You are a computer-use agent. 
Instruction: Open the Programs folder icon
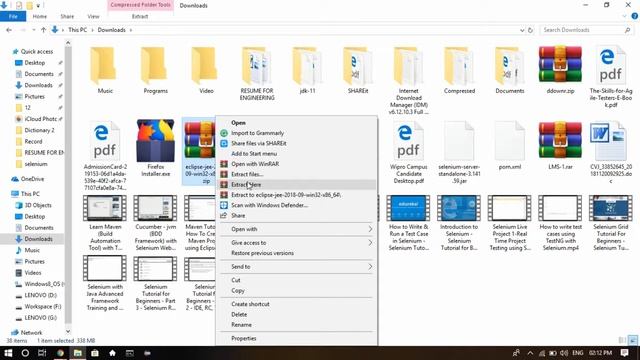click(155, 66)
